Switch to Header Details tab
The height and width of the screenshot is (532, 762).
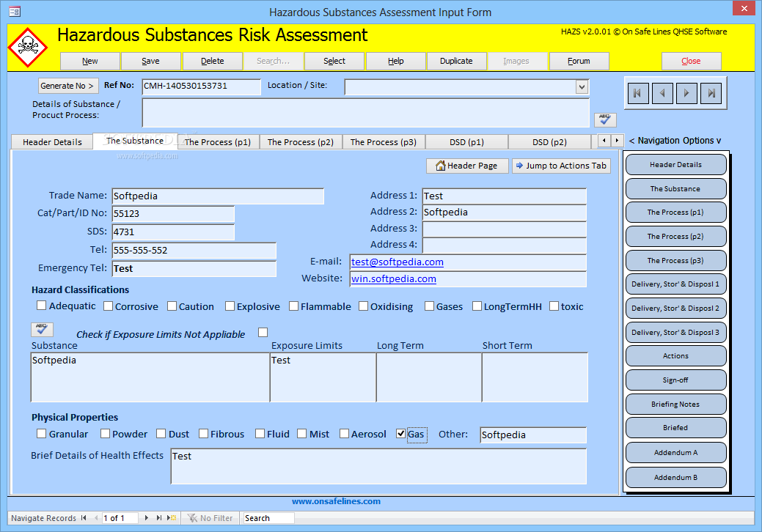[x=52, y=141]
